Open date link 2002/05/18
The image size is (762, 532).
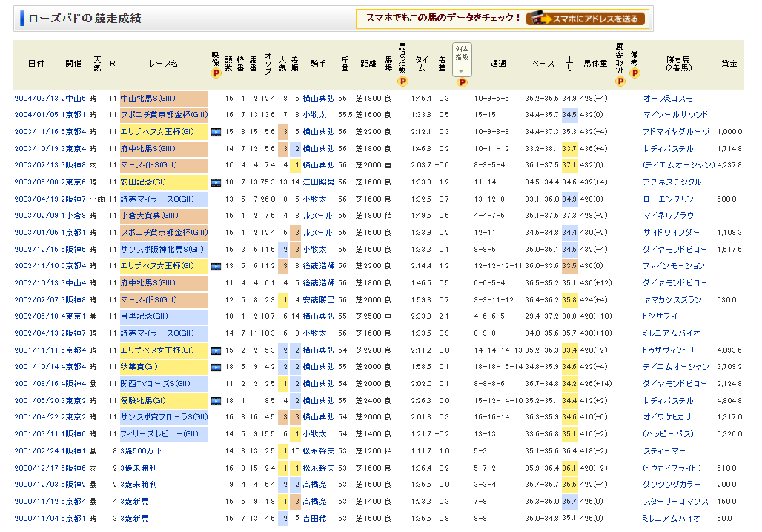[36, 316]
